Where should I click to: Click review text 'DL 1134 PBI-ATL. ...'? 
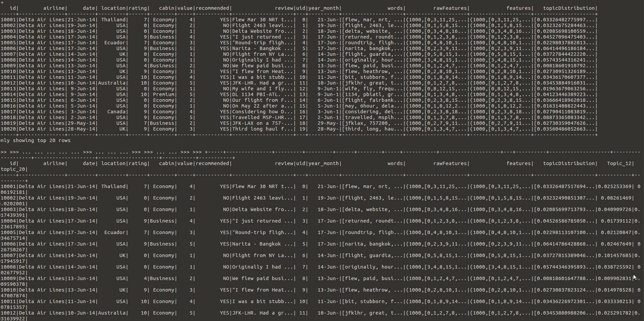262,94
